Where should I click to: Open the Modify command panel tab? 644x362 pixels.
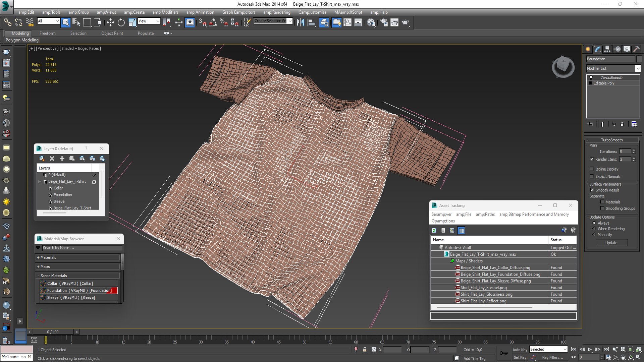[598, 49]
